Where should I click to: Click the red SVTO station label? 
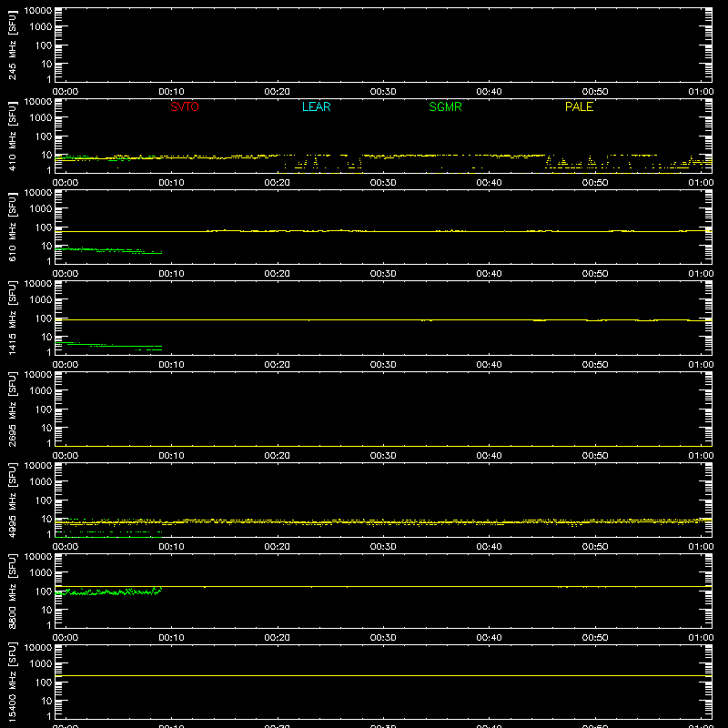[x=185, y=106]
